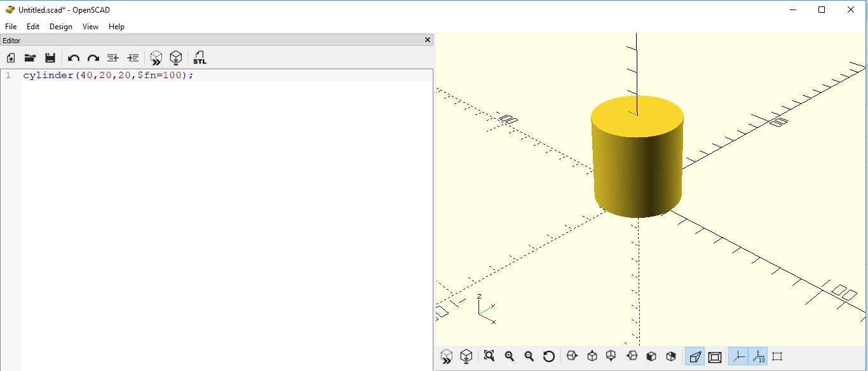Open the Edit menu
The height and width of the screenshot is (371, 868).
(32, 27)
